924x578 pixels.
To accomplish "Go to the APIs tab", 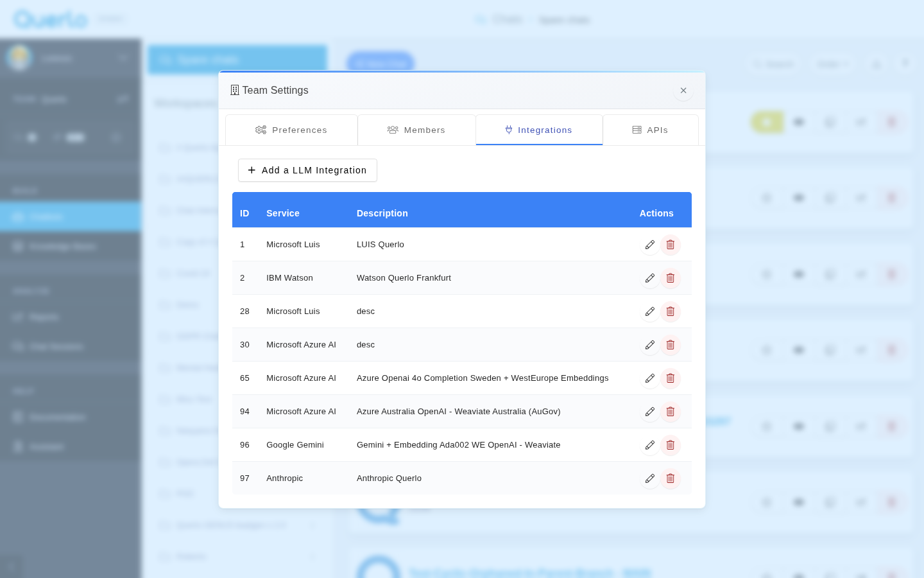I will click(x=651, y=130).
